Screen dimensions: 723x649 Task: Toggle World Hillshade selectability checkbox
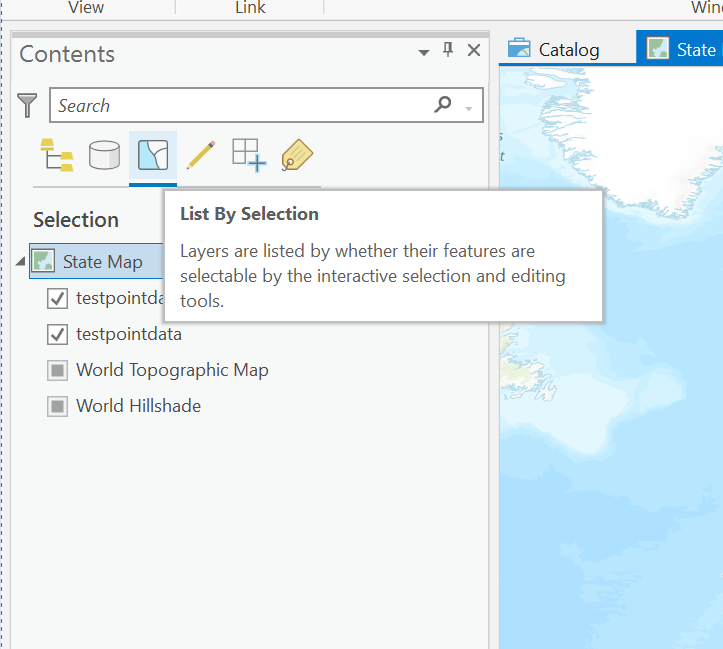point(57,406)
